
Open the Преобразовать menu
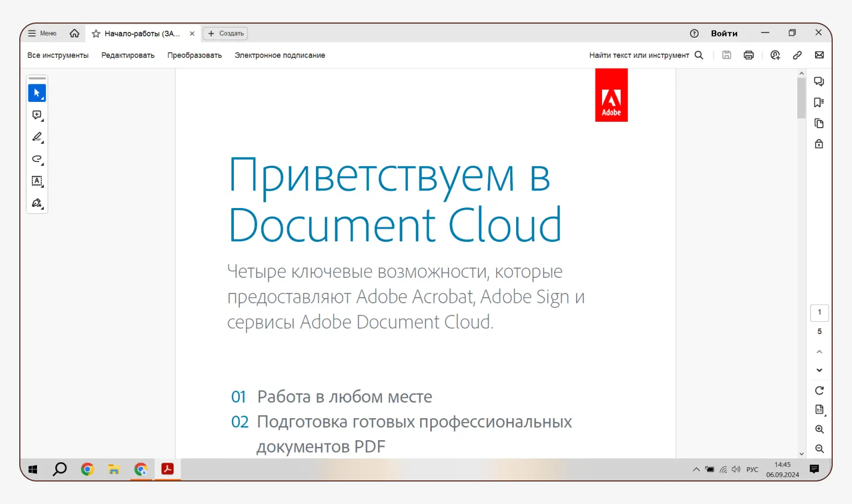click(194, 55)
